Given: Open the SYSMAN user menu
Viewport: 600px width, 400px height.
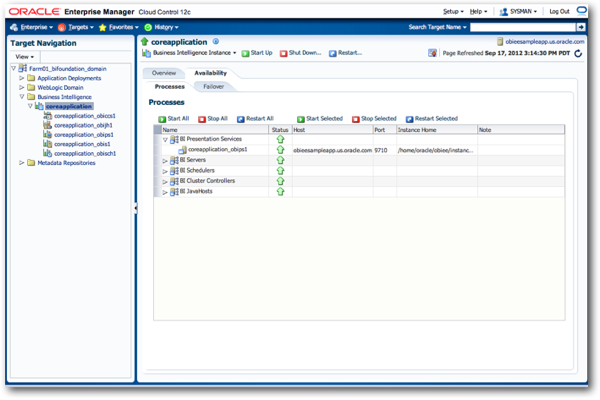Looking at the screenshot, I should click(518, 11).
